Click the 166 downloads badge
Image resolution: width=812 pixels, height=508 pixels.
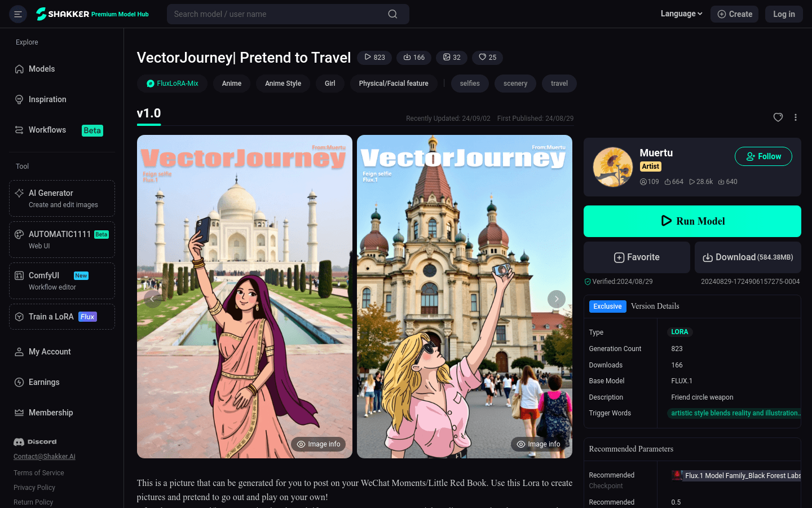tap(414, 58)
